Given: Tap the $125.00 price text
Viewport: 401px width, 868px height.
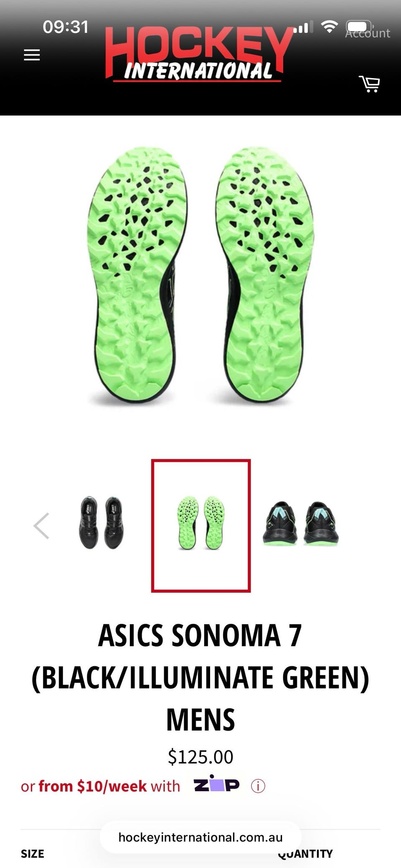Looking at the screenshot, I should pyautogui.click(x=200, y=757).
